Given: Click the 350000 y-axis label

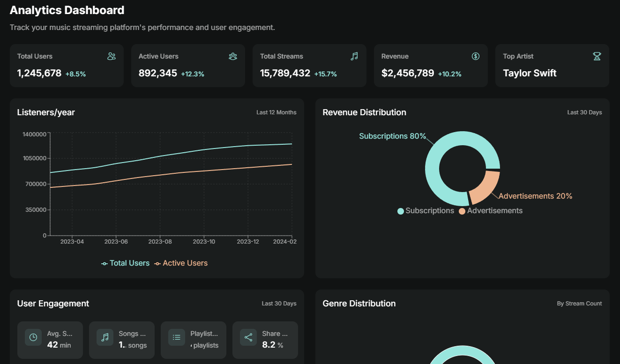Looking at the screenshot, I should pos(36,210).
